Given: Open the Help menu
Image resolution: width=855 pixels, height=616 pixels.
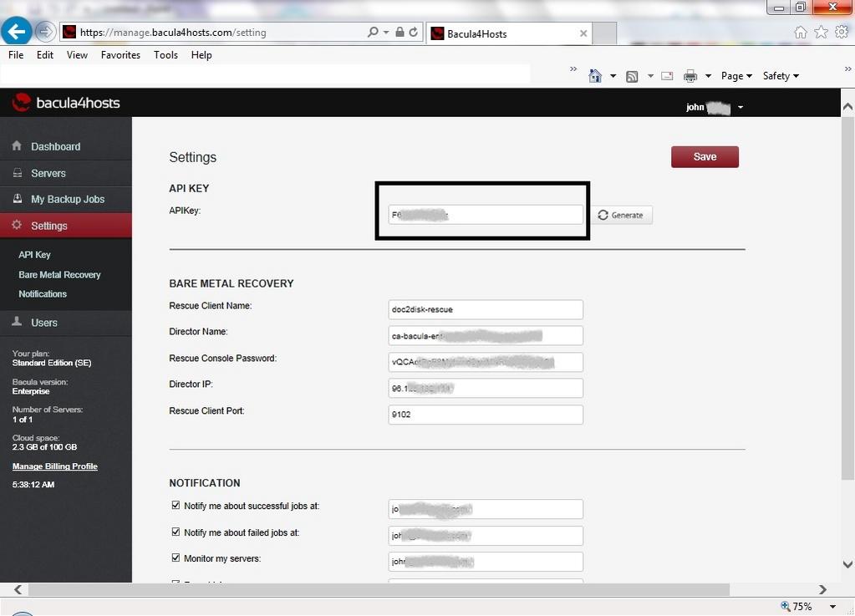Looking at the screenshot, I should [201, 55].
